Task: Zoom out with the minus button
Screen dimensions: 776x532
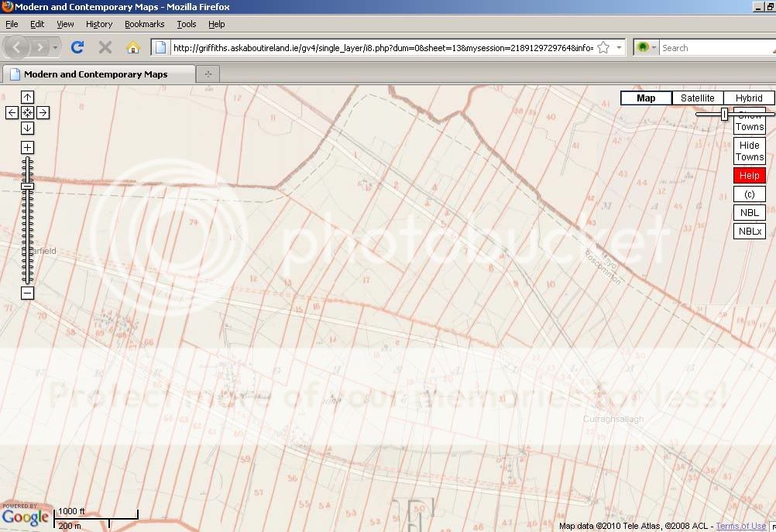Action: (27, 293)
